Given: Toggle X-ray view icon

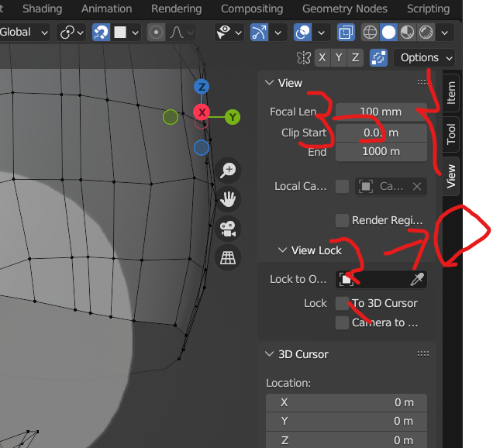Looking at the screenshot, I should 346,32.
